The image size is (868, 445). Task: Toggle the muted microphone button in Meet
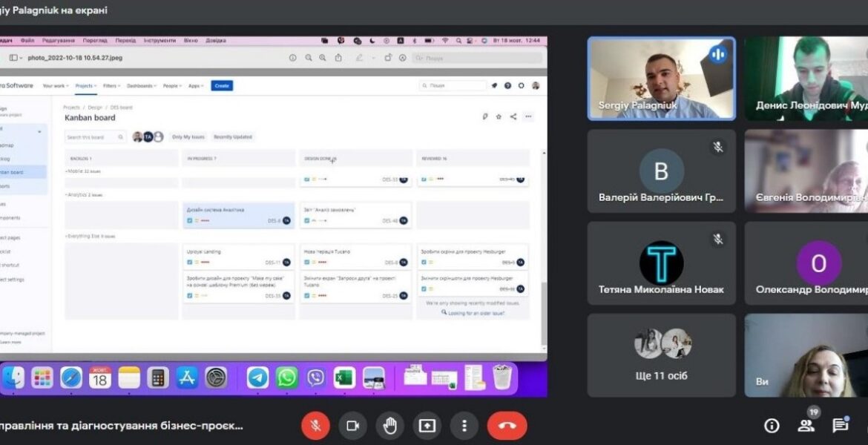tap(315, 426)
